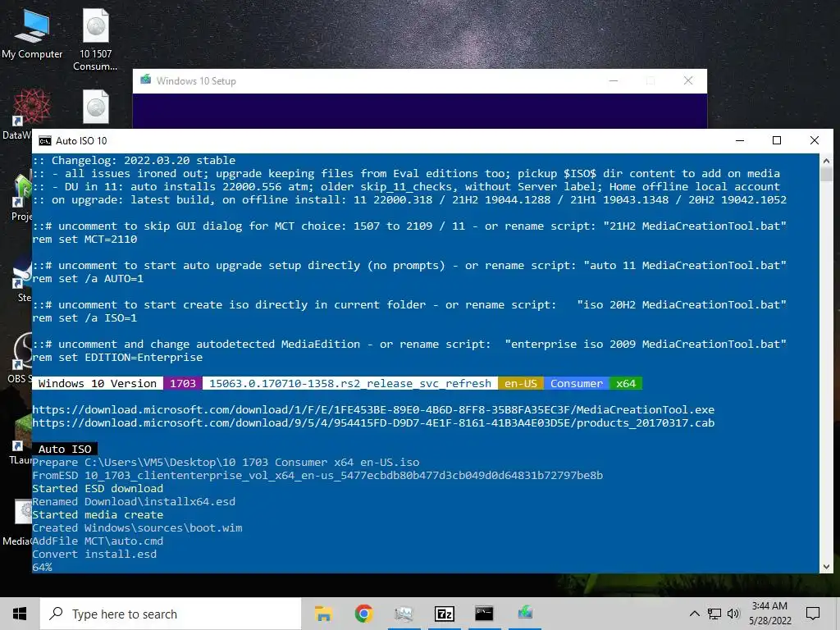Switch to the command prompt taskbar icon

click(484, 614)
